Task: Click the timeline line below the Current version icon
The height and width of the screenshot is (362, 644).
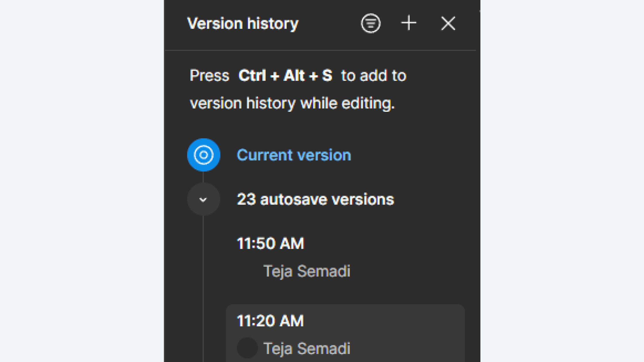Action: tap(203, 177)
